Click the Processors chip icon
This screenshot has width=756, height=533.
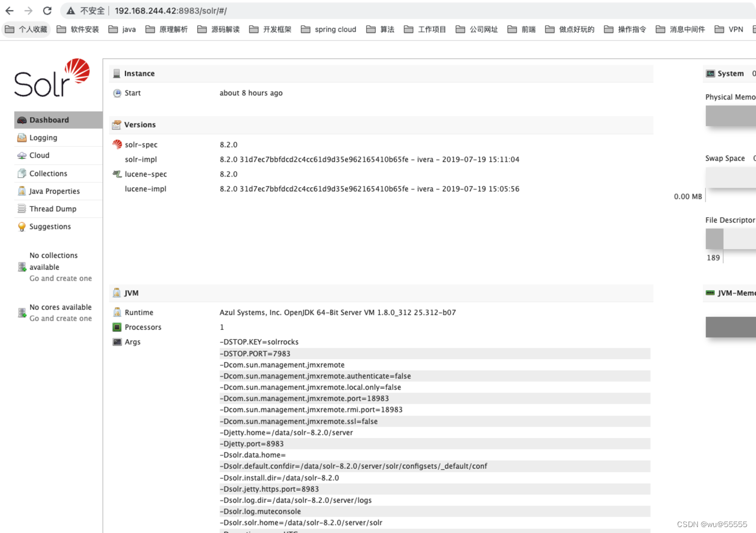[x=117, y=327]
